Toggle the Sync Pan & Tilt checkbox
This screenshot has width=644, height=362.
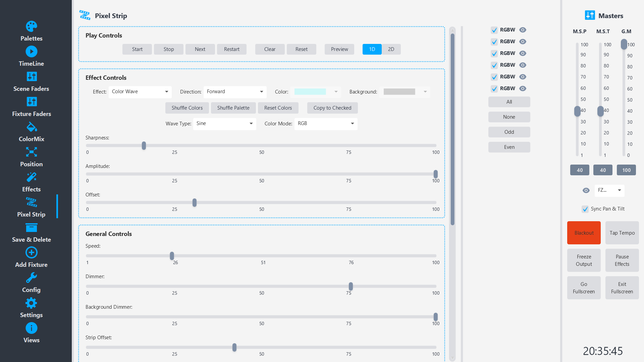585,209
